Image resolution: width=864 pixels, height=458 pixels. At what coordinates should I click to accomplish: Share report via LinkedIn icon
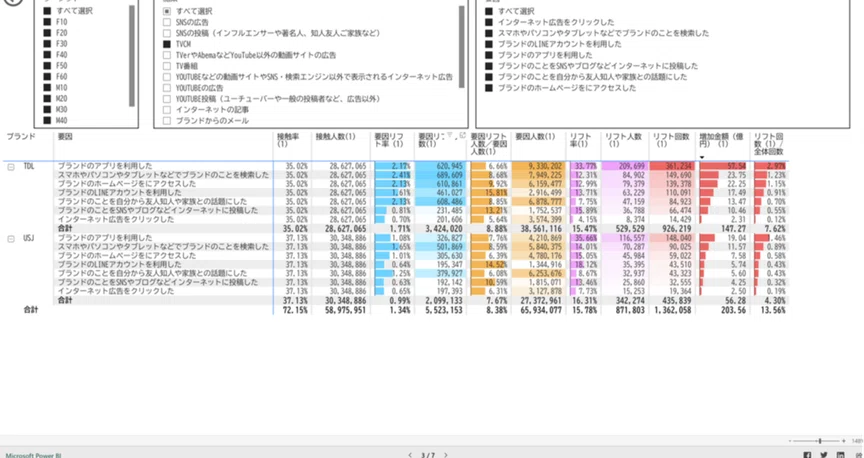(x=840, y=455)
